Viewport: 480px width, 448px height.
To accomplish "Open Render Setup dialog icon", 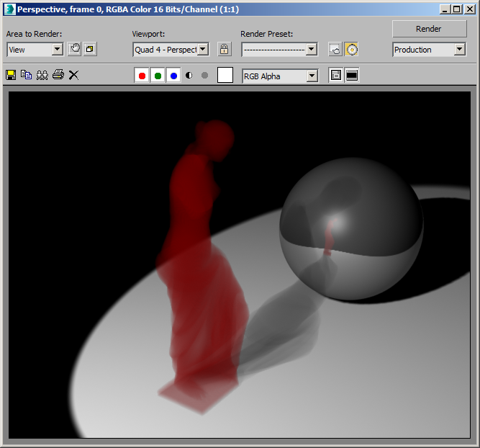I will coord(335,49).
